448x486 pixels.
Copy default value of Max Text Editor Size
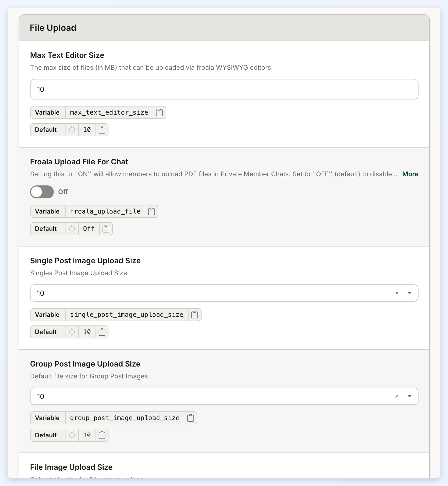pos(102,130)
